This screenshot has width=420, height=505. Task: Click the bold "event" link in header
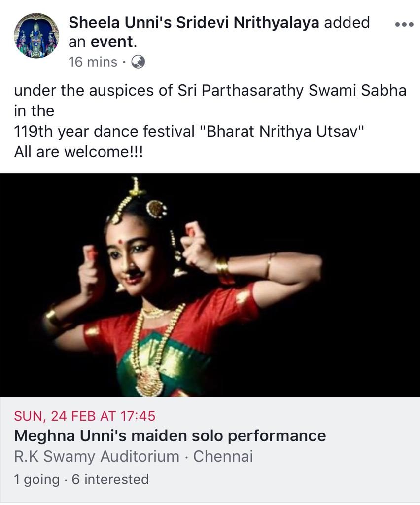[x=112, y=42]
